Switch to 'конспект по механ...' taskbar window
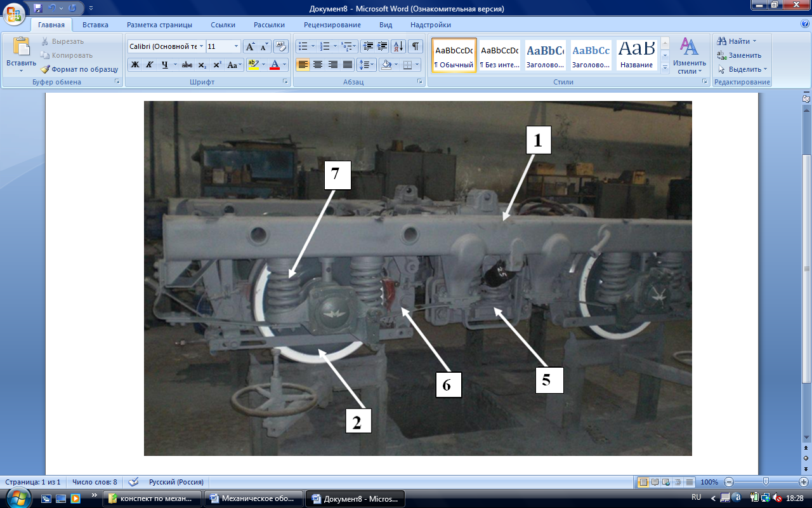Screen dimensions: 812x508 [152, 498]
